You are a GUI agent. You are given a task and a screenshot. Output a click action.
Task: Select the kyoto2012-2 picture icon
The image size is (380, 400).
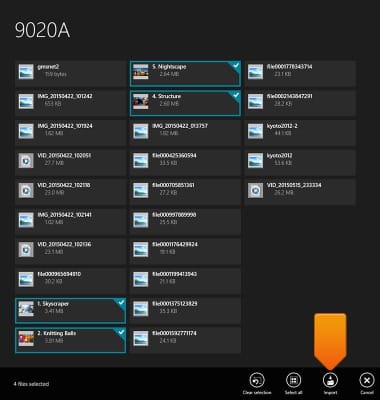[x=255, y=132]
